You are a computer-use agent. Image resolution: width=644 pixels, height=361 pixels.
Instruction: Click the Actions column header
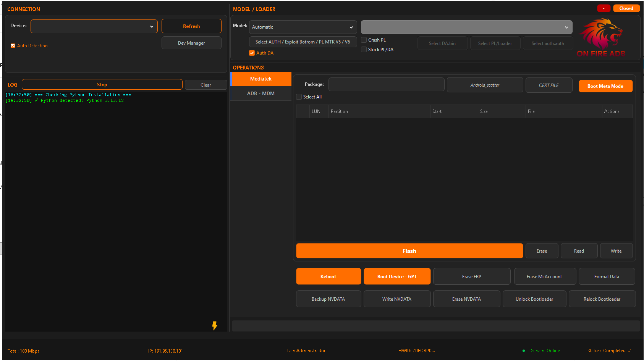point(617,111)
